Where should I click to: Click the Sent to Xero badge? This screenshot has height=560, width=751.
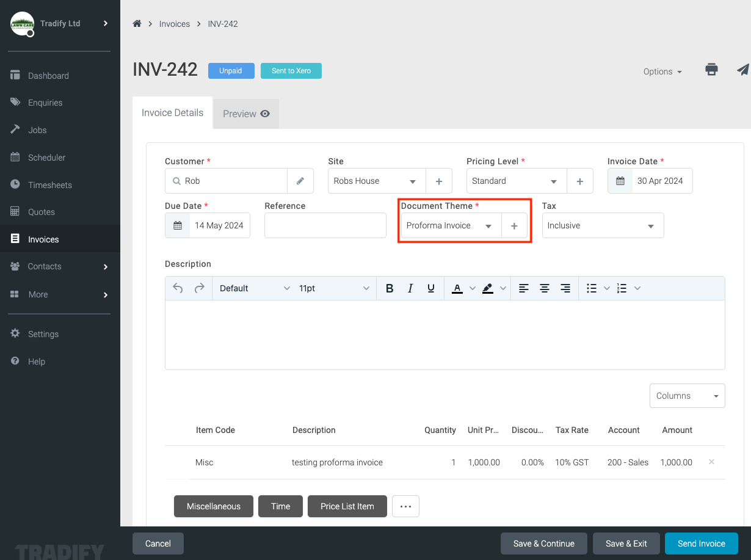click(291, 71)
